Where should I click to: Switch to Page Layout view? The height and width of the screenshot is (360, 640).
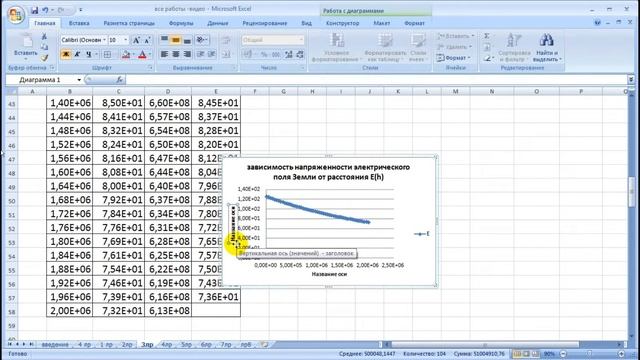click(526, 354)
